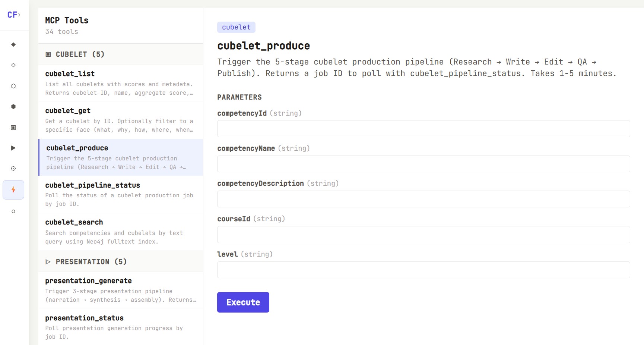
Task: Choose the cubelet_search tool entry
Action: pos(120,232)
